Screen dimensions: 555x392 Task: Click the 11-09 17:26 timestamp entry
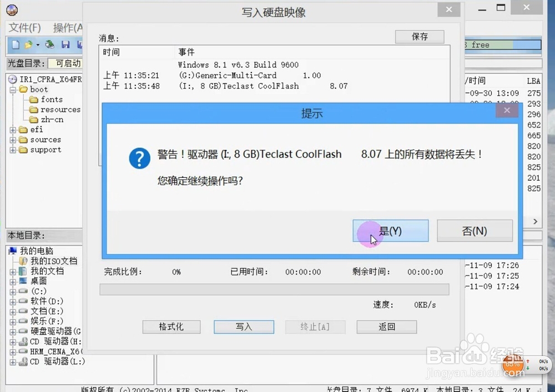click(x=492, y=265)
